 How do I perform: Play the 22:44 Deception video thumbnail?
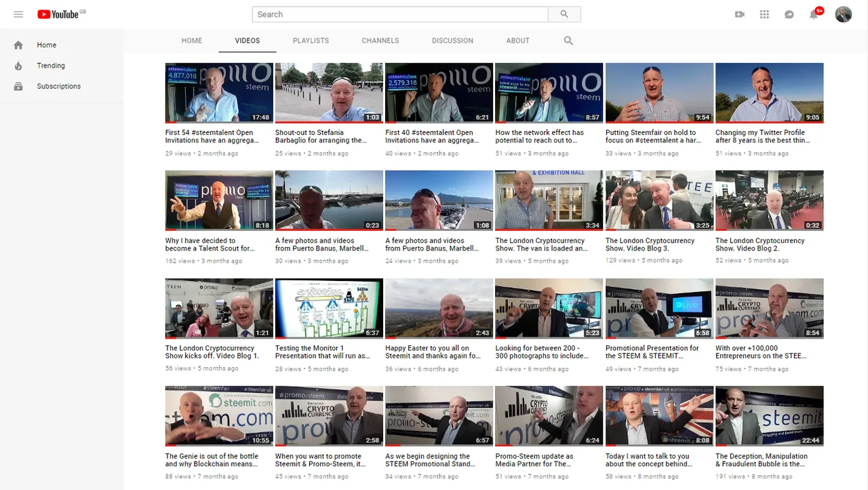coord(770,417)
